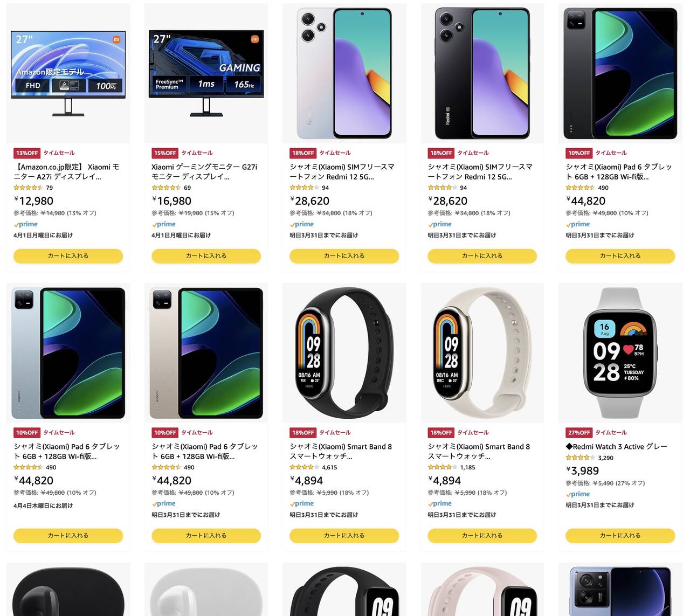
Task: Open the 3,290 reviews for Redmi Watch 3
Action: click(x=605, y=458)
